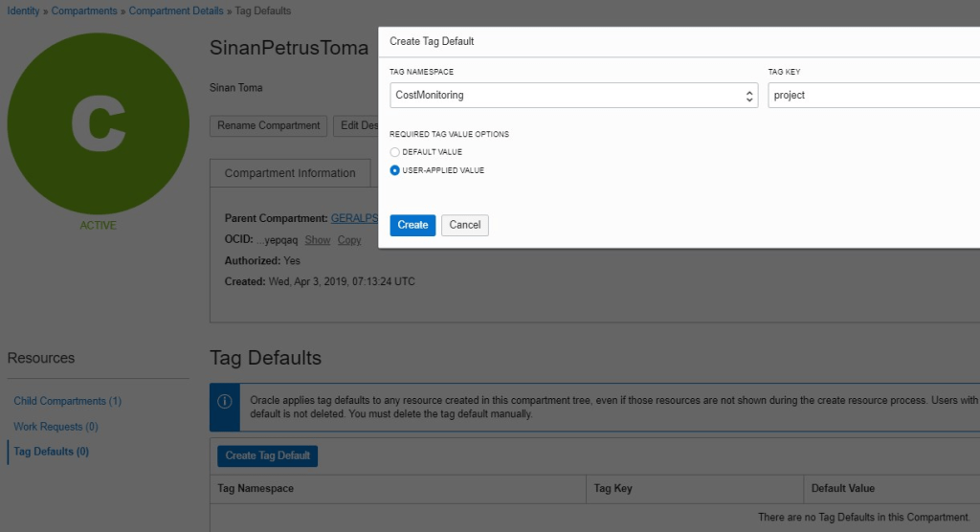
Task: Open Compartment Details breadcrumb
Action: (176, 11)
